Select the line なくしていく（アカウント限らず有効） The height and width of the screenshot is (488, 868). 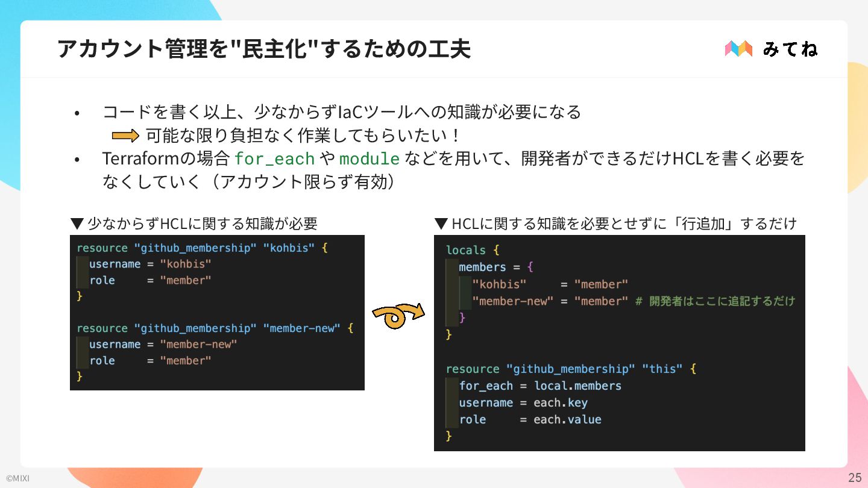click(248, 181)
